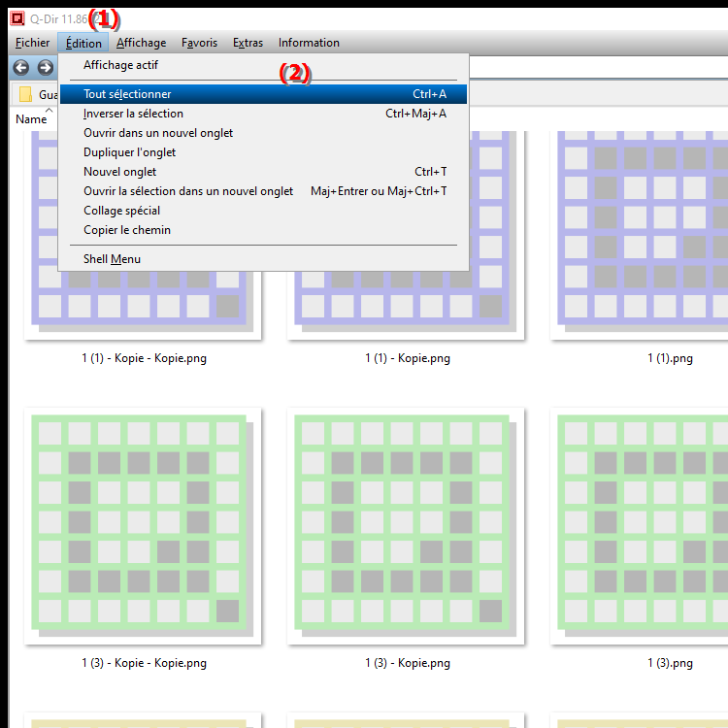Click file name 1 (1) - Kopie - Kopie.png

tap(144, 358)
